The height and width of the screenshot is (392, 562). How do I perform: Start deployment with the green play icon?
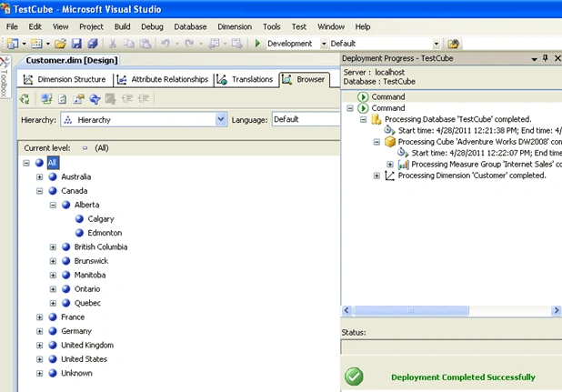point(257,44)
